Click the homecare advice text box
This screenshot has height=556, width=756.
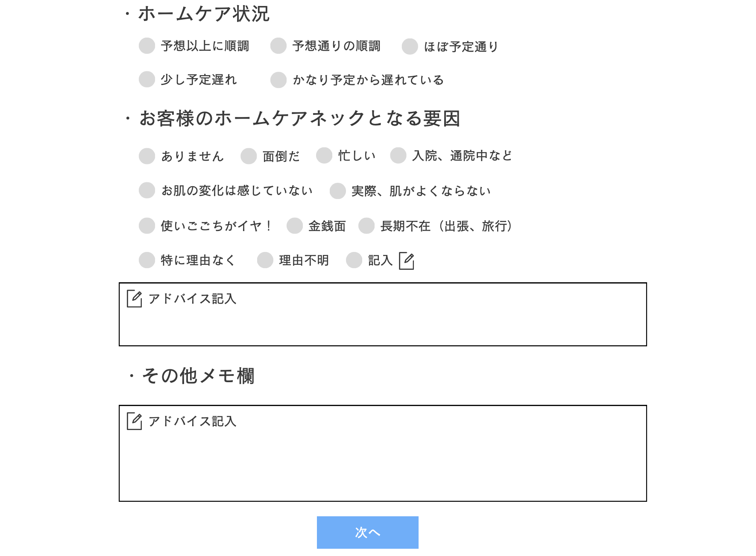coord(383,322)
